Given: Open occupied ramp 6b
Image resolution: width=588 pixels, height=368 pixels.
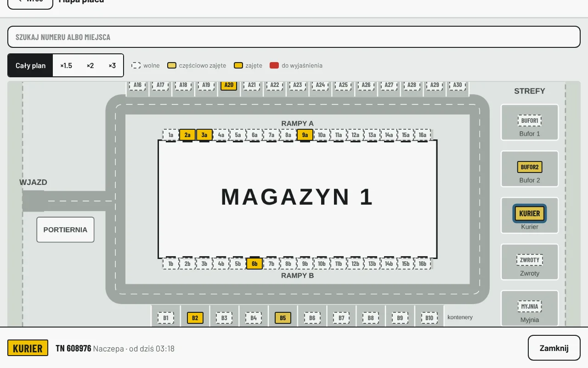Looking at the screenshot, I should (x=254, y=264).
